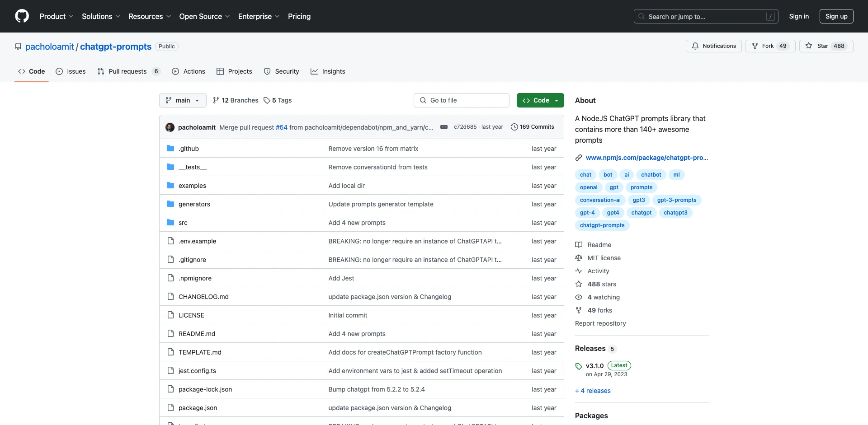Click the package.json file icon

pos(170,407)
